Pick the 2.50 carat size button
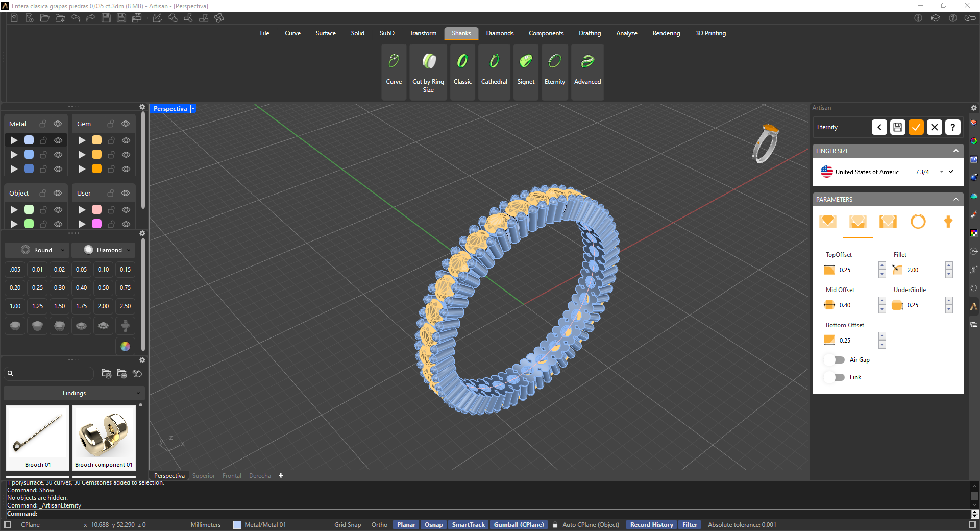The width and height of the screenshot is (980, 531). [x=125, y=306]
